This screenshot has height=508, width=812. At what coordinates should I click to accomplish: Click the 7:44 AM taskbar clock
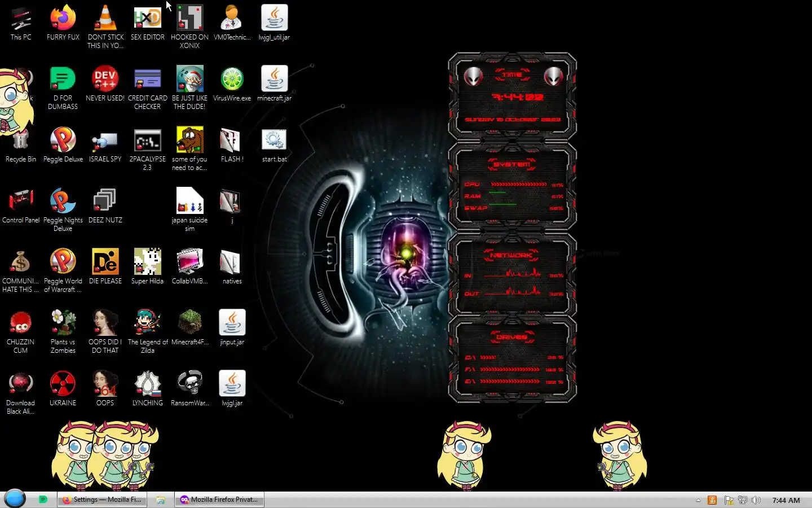[x=786, y=500]
